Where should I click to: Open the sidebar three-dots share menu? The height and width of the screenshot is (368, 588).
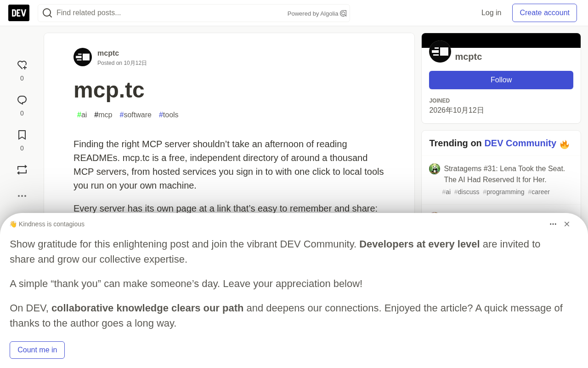click(22, 196)
